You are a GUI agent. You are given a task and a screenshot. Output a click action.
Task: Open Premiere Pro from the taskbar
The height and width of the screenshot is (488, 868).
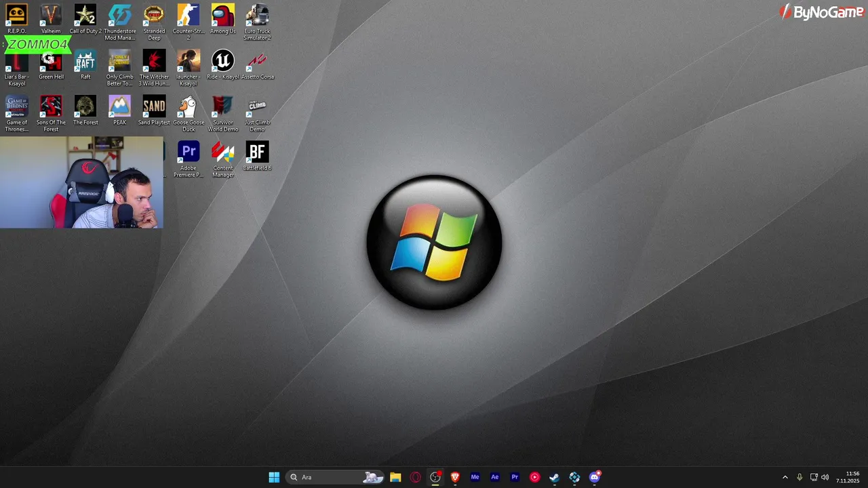tap(515, 477)
